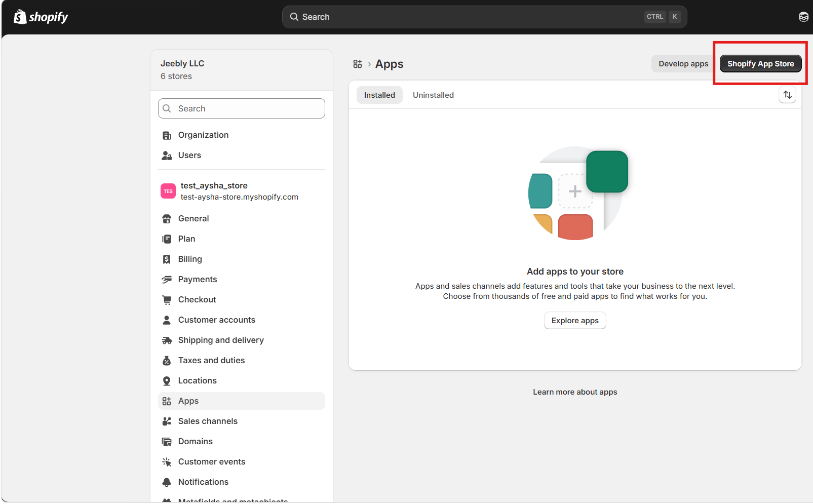The height and width of the screenshot is (504, 813).
Task: Click the Users people icon
Action: 167,156
